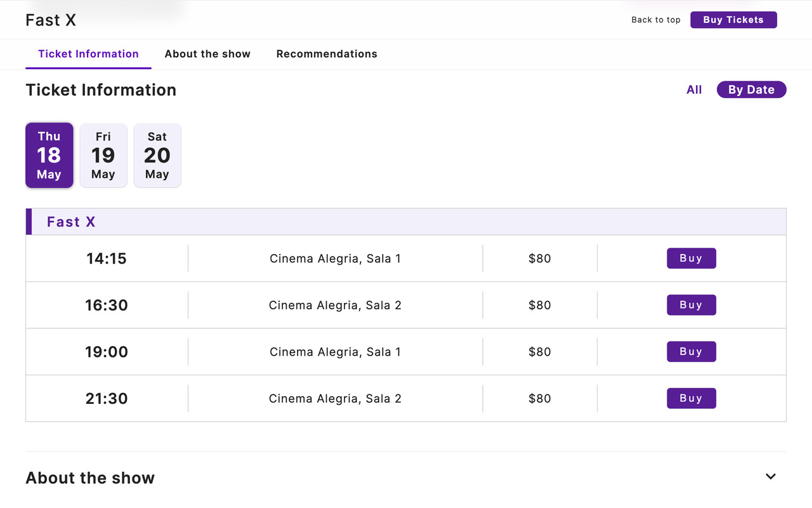Click the 19:00 showtime text
Viewport: 812px width, 508px height.
tap(107, 352)
